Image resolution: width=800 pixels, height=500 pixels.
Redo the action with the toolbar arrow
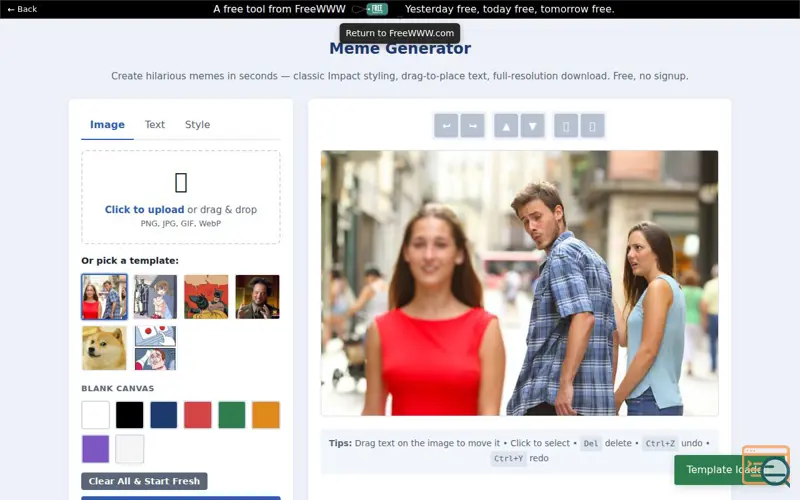coord(472,126)
